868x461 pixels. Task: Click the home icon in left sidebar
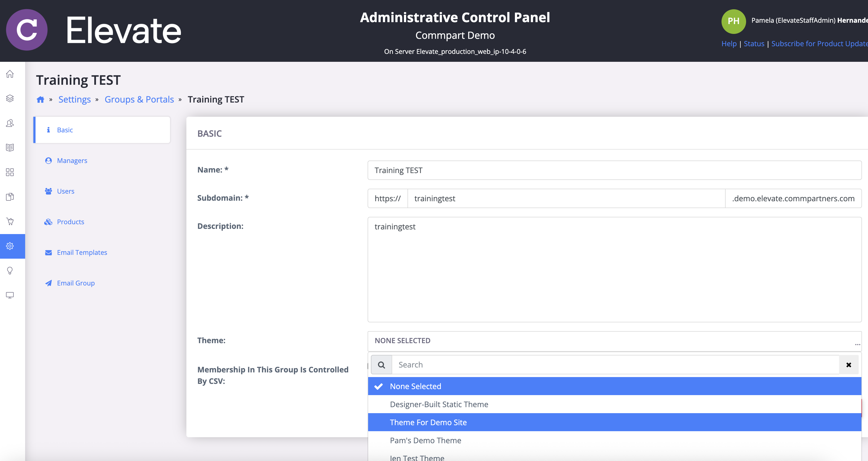(x=10, y=74)
